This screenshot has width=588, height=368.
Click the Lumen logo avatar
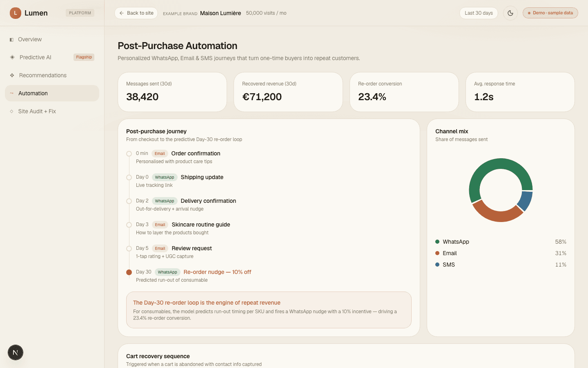16,13
